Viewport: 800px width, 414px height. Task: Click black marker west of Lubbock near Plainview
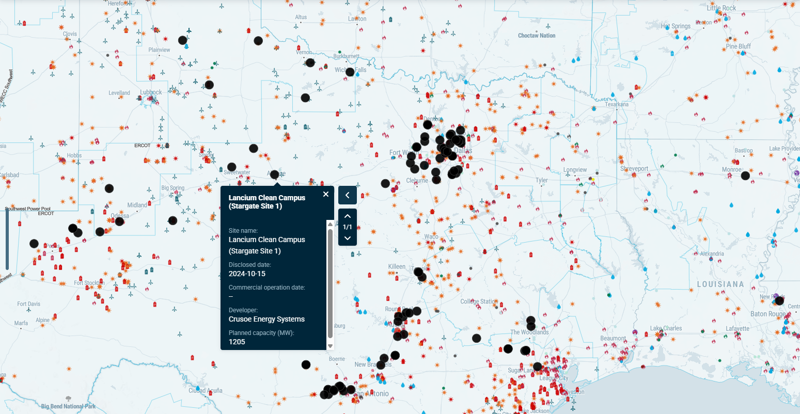(183, 41)
